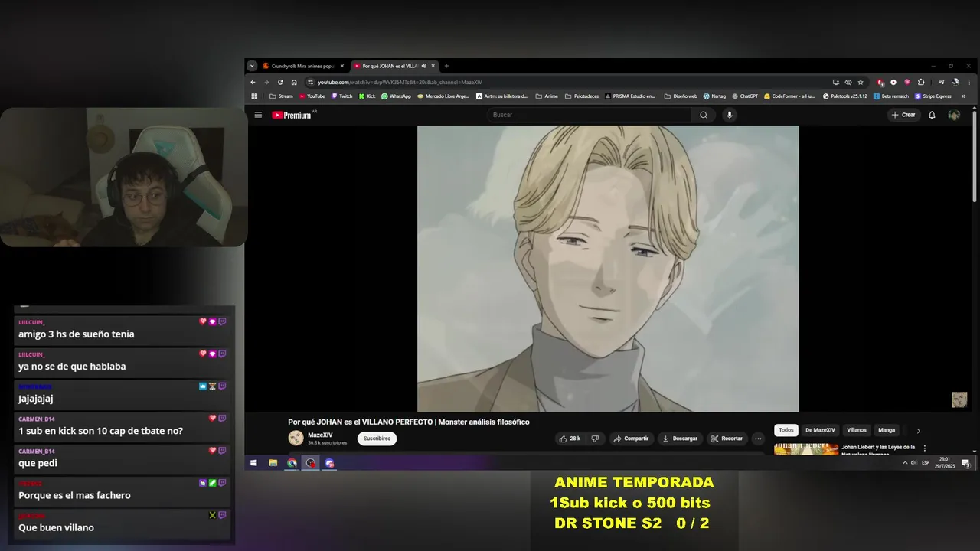Show hidden system tray icons

coord(905,463)
